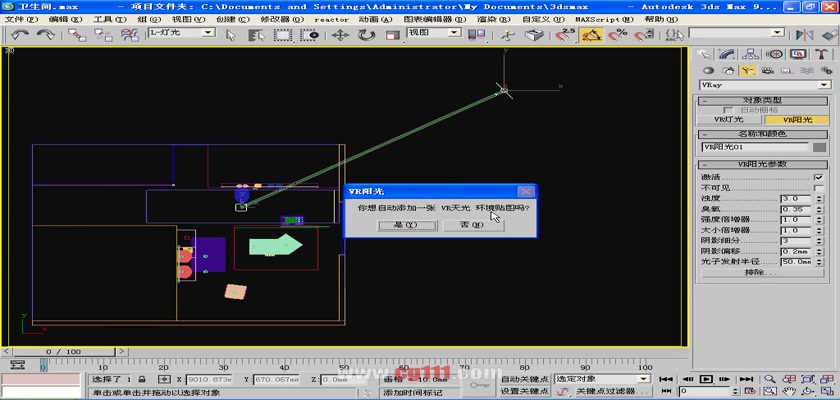Toggle the Angle Snap icon

click(591, 35)
